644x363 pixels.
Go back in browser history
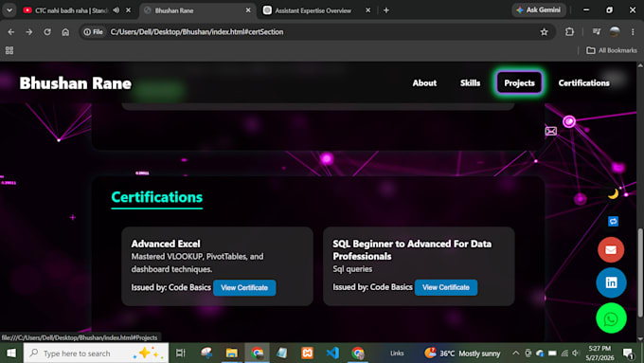tap(11, 31)
